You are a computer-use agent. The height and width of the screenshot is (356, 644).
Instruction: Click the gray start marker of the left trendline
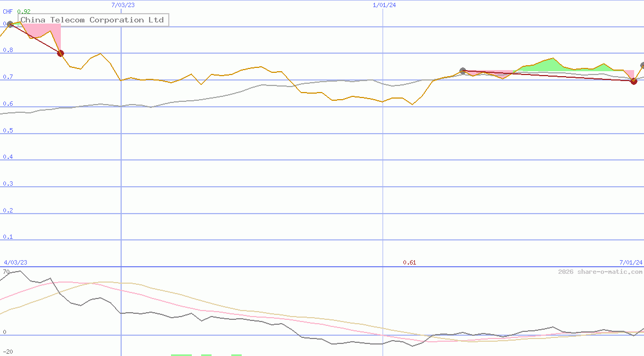[x=9, y=24]
